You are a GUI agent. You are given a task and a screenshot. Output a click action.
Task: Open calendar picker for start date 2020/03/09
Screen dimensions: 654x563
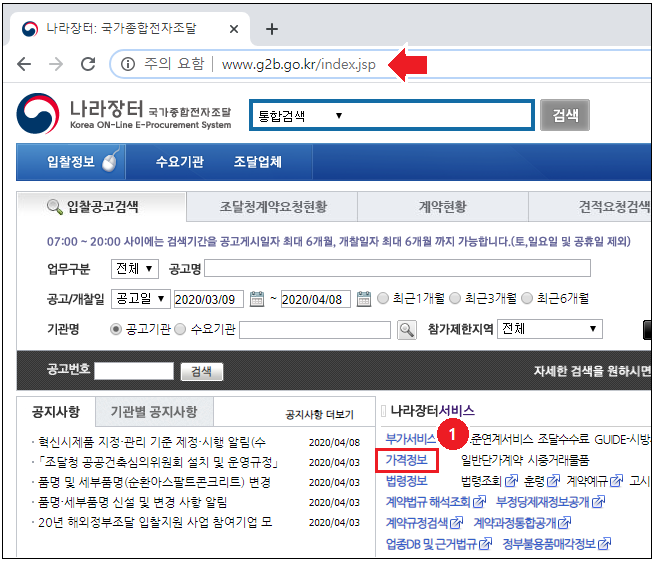[257, 299]
